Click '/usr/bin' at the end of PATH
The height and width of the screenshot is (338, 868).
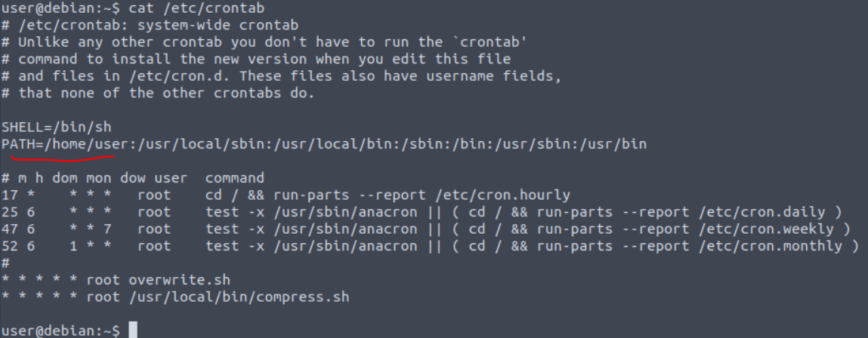coord(613,144)
